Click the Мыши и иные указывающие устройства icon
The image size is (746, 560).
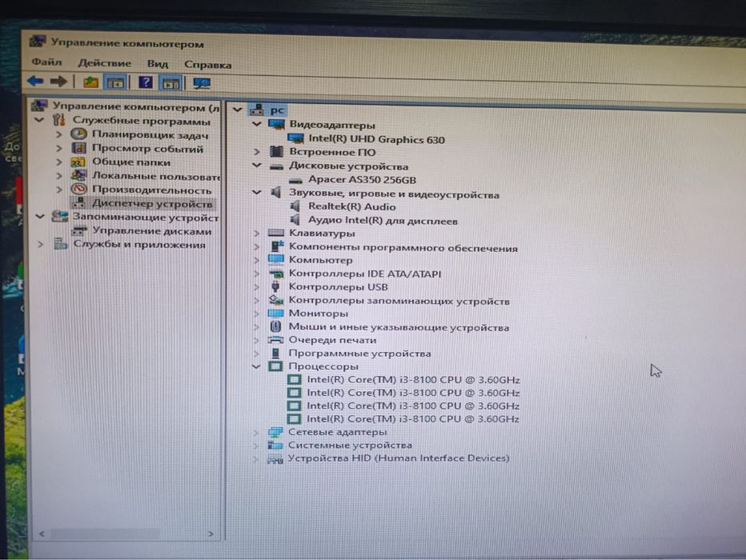275,326
